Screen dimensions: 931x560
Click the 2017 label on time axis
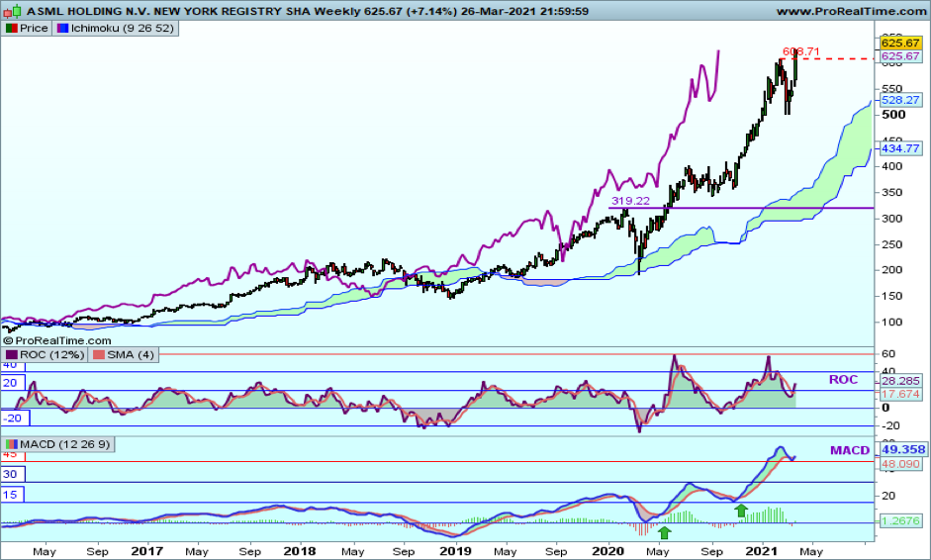[146, 551]
